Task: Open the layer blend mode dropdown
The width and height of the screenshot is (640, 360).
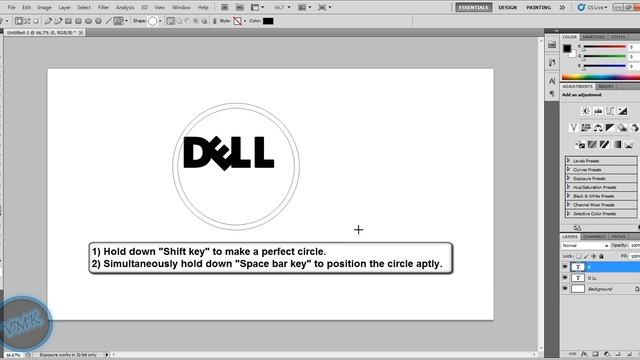Action: pyautogui.click(x=585, y=246)
